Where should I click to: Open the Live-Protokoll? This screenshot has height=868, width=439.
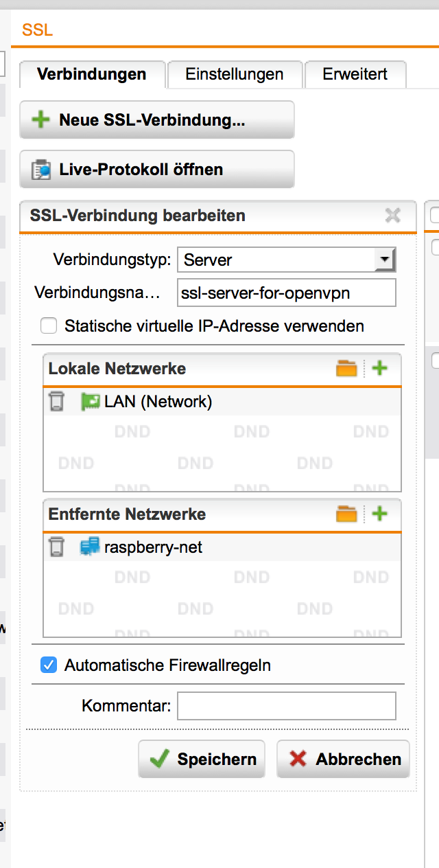coord(156,169)
